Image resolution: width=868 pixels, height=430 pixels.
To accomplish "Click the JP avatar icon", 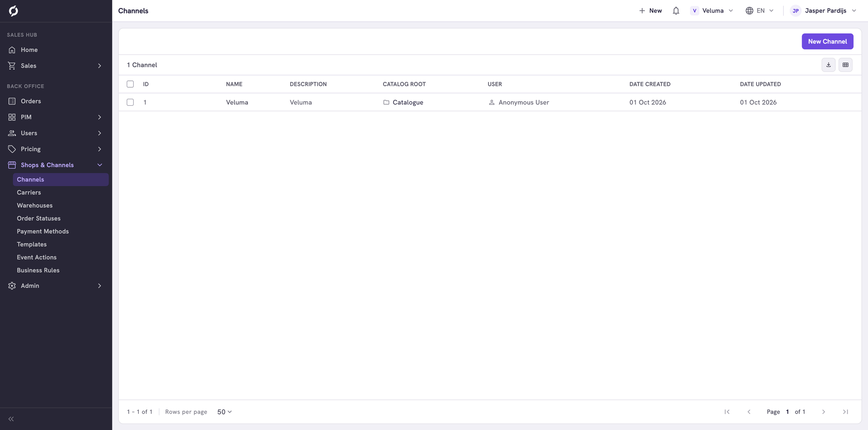I will 796,10.
